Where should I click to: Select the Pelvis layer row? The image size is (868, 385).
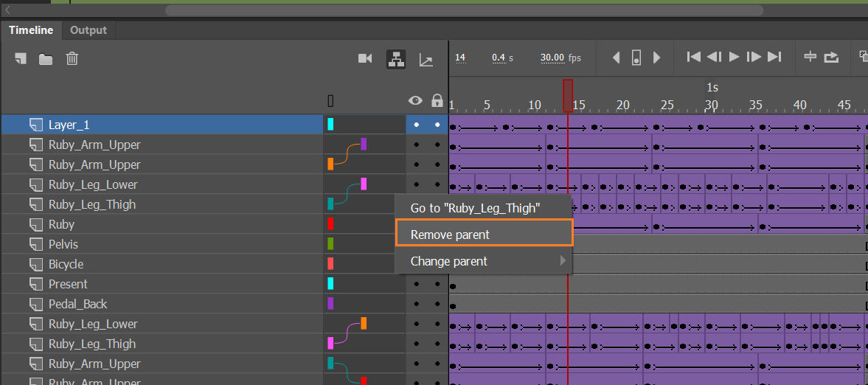[x=162, y=244]
